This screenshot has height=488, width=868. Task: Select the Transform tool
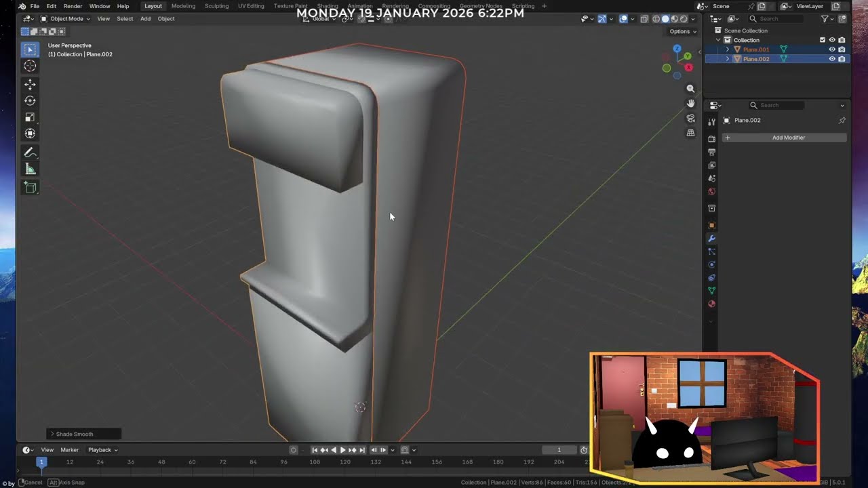click(30, 134)
